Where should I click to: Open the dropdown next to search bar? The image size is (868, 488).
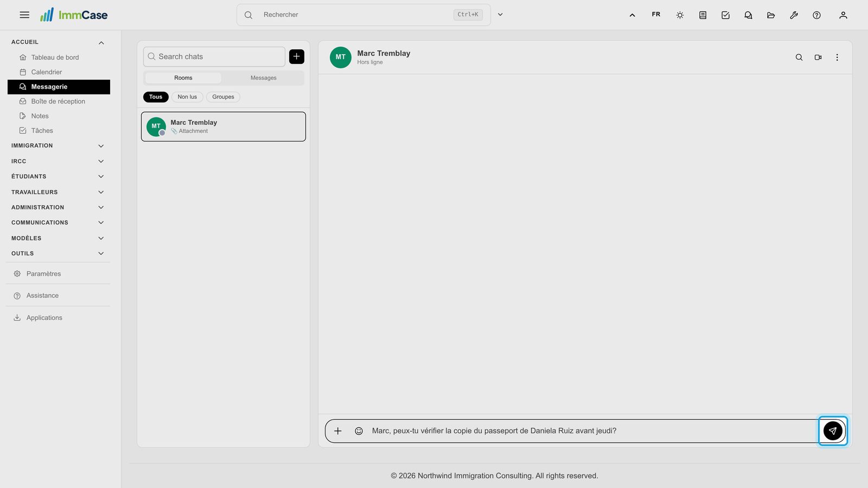(x=500, y=15)
